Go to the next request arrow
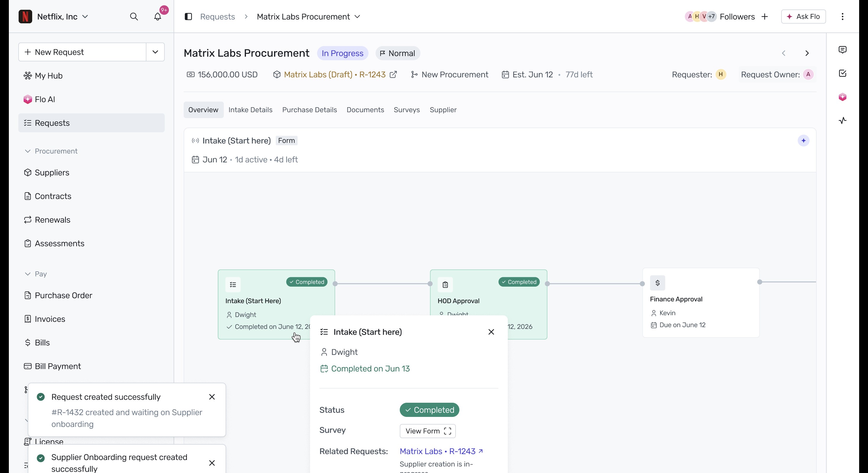868x473 pixels. pyautogui.click(x=807, y=53)
